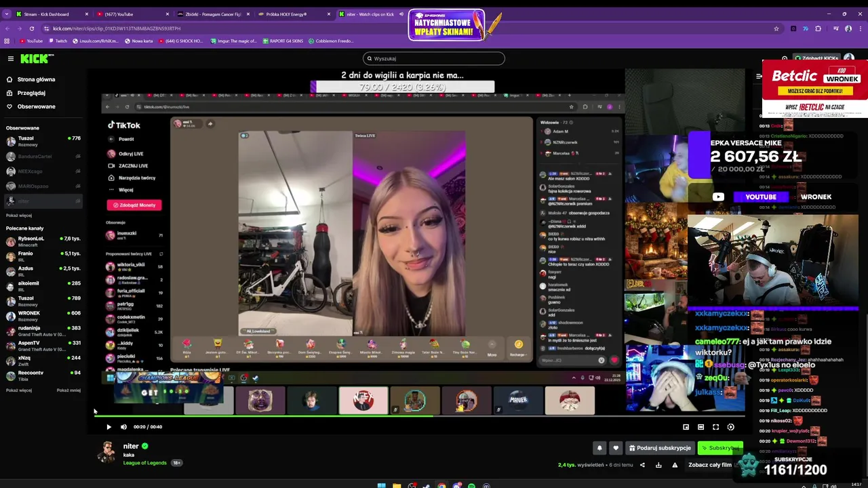Enter fullscreen mode for the clip
868x488 pixels.
(x=715, y=427)
